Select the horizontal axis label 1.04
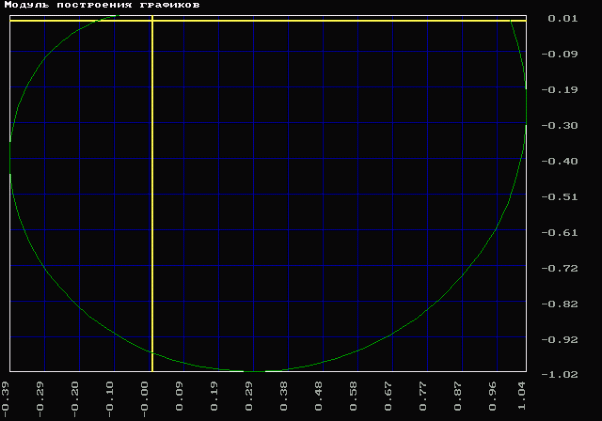This screenshot has width=602, height=421. [x=522, y=396]
